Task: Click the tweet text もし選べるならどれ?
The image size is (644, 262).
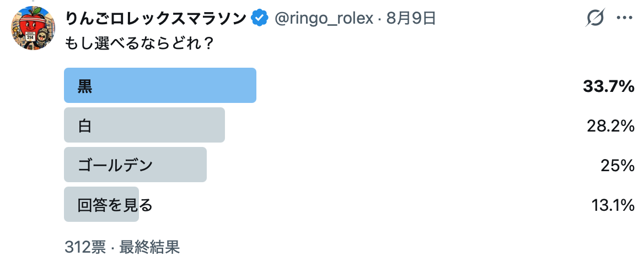Action: click(139, 44)
